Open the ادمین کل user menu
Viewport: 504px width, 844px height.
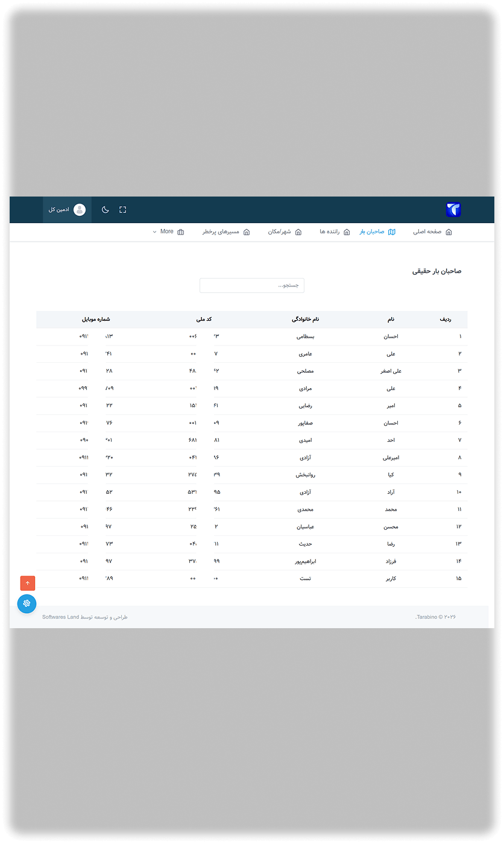pyautogui.click(x=59, y=210)
